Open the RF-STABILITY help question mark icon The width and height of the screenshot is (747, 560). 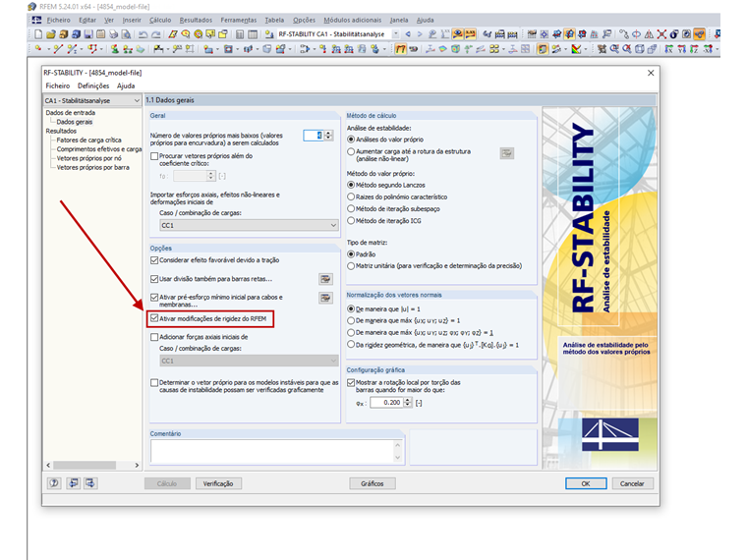(x=54, y=483)
